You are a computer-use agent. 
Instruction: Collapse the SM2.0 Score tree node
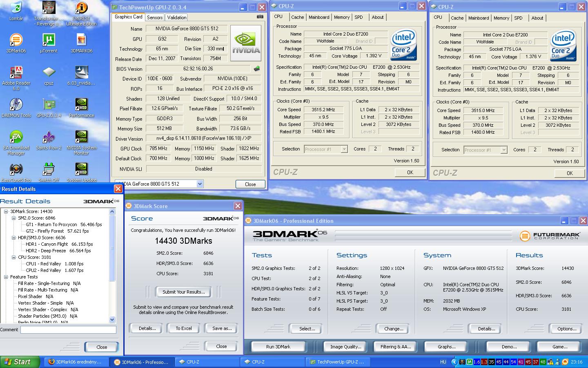coord(14,218)
